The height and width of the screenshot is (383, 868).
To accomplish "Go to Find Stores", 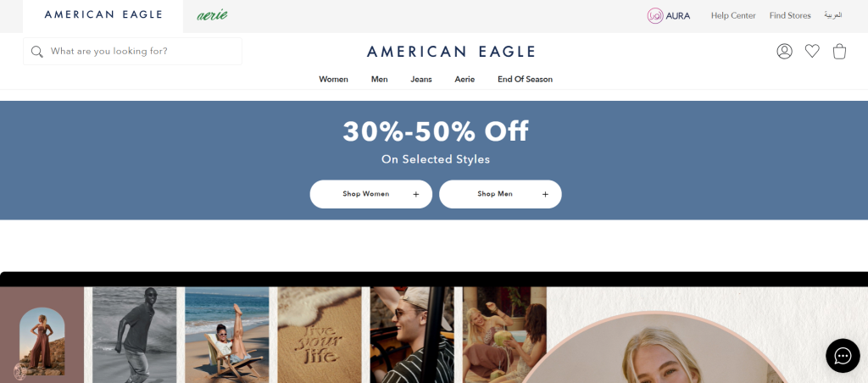I will point(790,15).
